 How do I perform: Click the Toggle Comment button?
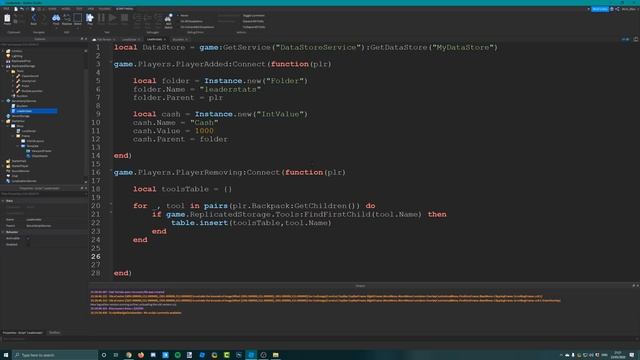point(253,16)
